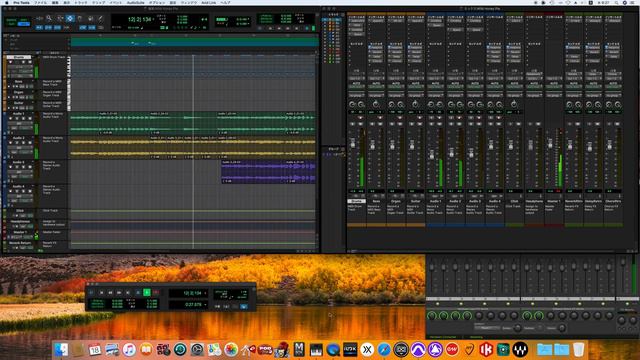This screenshot has width=640, height=360.
Task: Open Finder from the Dock
Action: coord(61,349)
